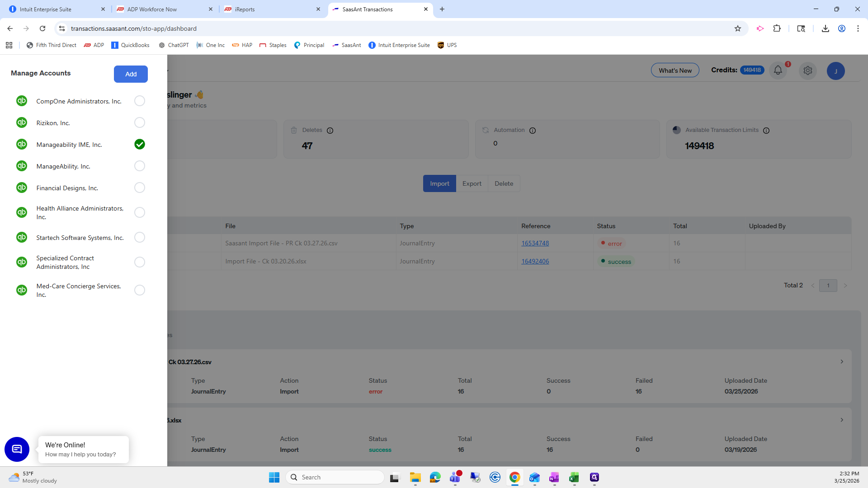Go to next page of results arrow
Screen dimensions: 868x488
[x=845, y=286]
